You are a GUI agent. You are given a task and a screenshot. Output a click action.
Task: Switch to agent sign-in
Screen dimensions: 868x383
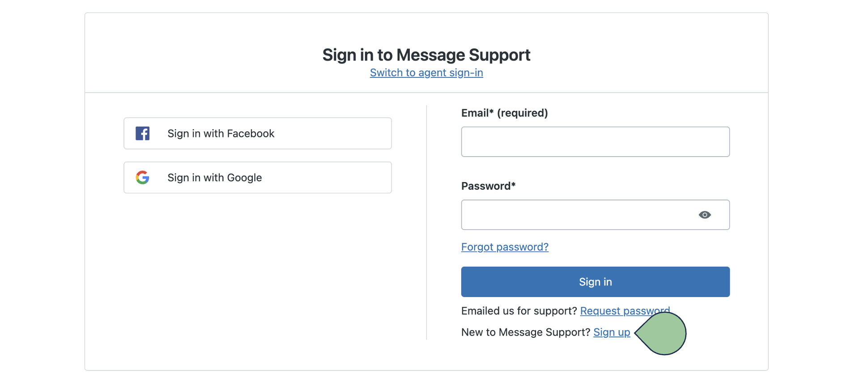(426, 72)
